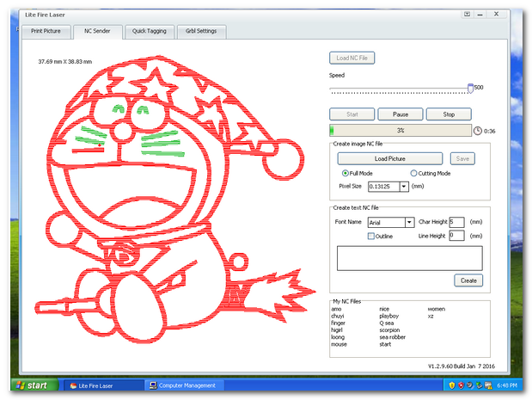Select the xz NC file

pyautogui.click(x=431, y=317)
